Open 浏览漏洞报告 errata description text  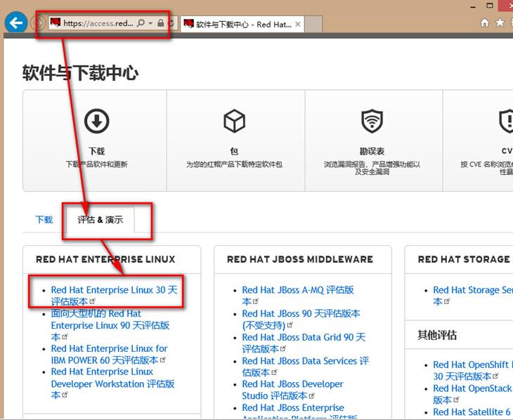(372, 168)
